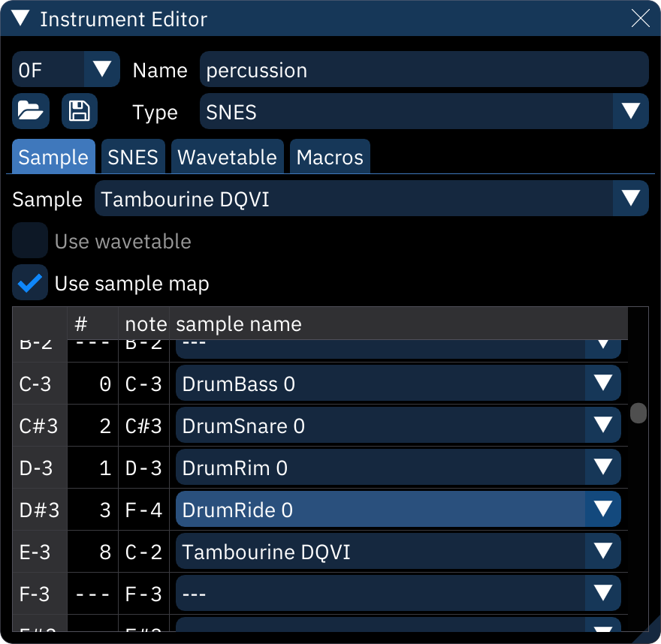Switch to the Macros tab
This screenshot has height=644, width=661.
click(330, 157)
